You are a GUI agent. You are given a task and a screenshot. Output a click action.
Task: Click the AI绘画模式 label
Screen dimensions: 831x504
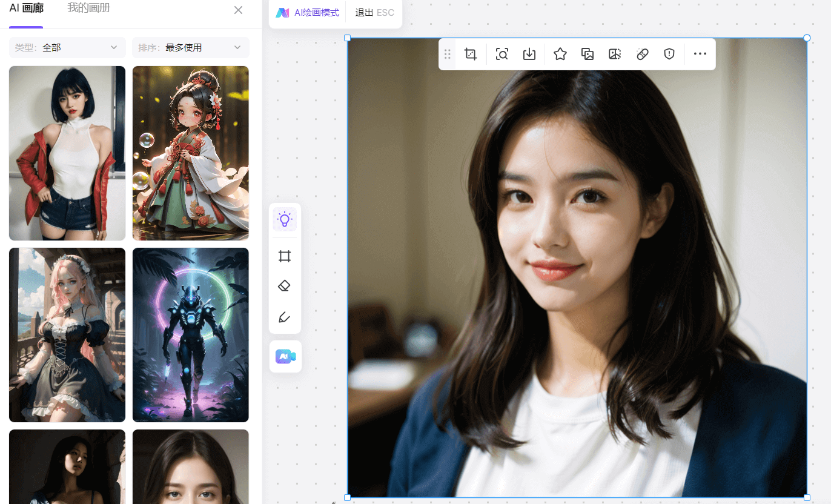coord(317,13)
